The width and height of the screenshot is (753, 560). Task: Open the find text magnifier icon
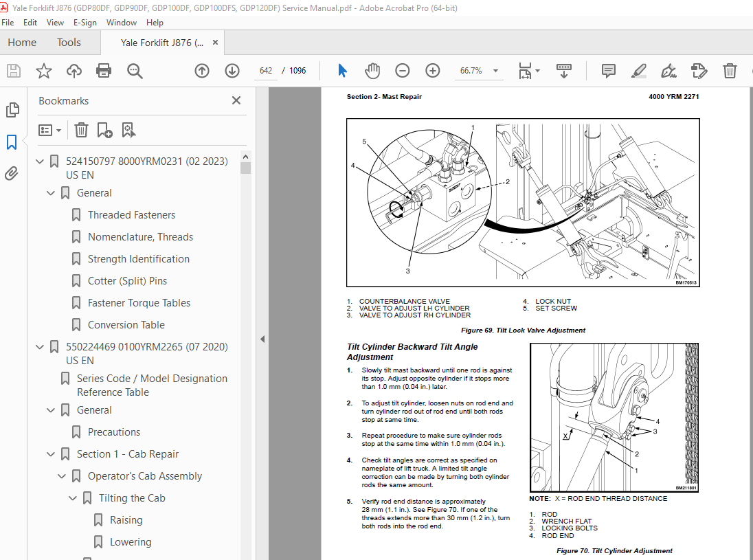pos(135,71)
